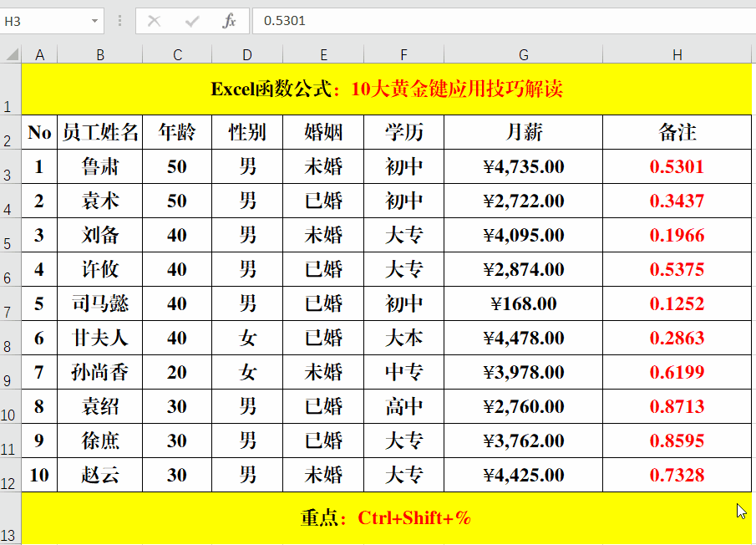Select the name cell "徐庶"
Image resolution: width=756 pixels, height=545 pixels.
coord(99,441)
